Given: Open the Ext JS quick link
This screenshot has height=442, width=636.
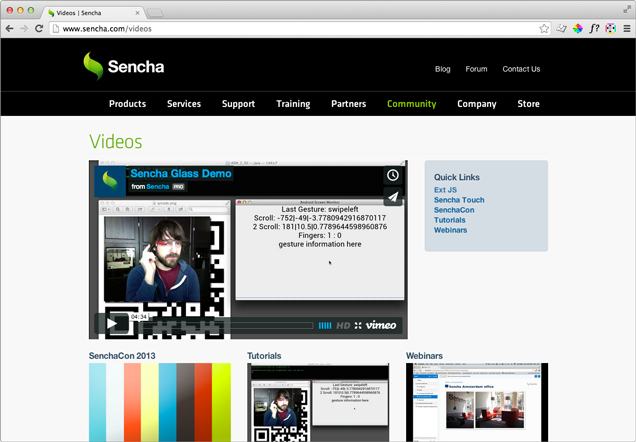Looking at the screenshot, I should coord(445,190).
